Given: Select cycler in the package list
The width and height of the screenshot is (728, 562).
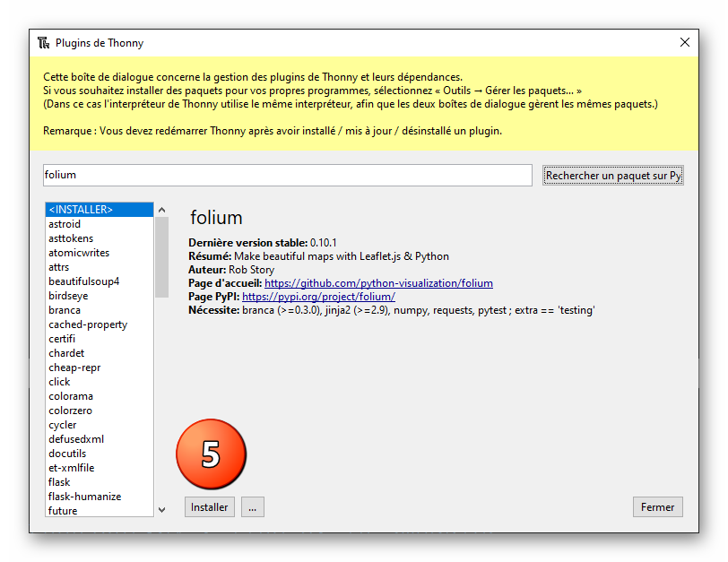Looking at the screenshot, I should [100, 425].
